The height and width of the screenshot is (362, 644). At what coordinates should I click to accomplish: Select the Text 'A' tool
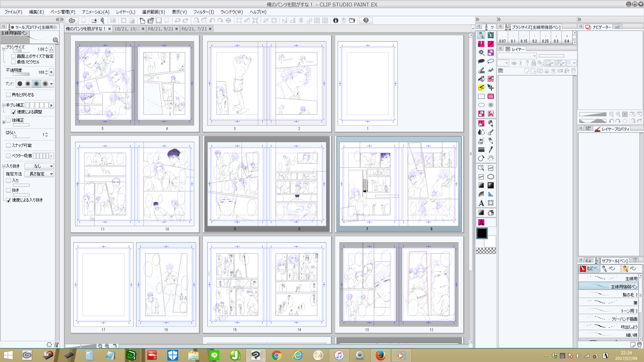pyautogui.click(x=481, y=203)
